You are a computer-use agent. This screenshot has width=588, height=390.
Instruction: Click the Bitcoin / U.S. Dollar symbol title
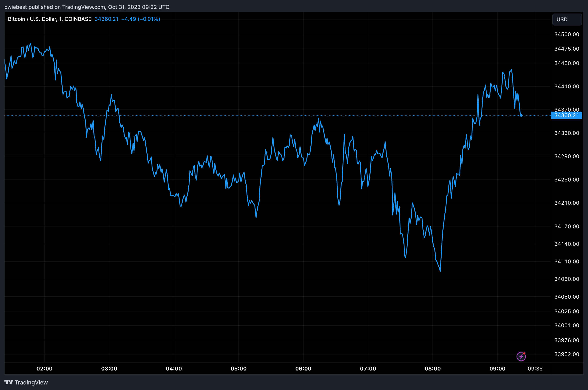pyautogui.click(x=32, y=19)
